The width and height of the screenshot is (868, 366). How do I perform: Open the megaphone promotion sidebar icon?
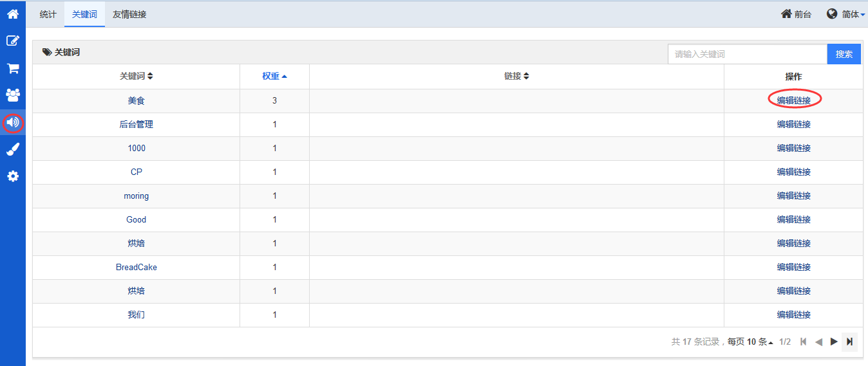(13, 122)
